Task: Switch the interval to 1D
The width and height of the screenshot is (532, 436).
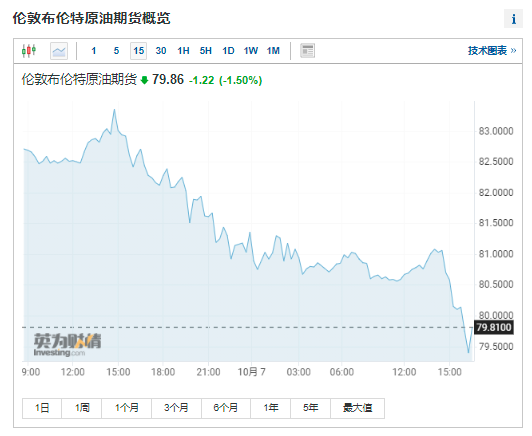Action: point(228,51)
